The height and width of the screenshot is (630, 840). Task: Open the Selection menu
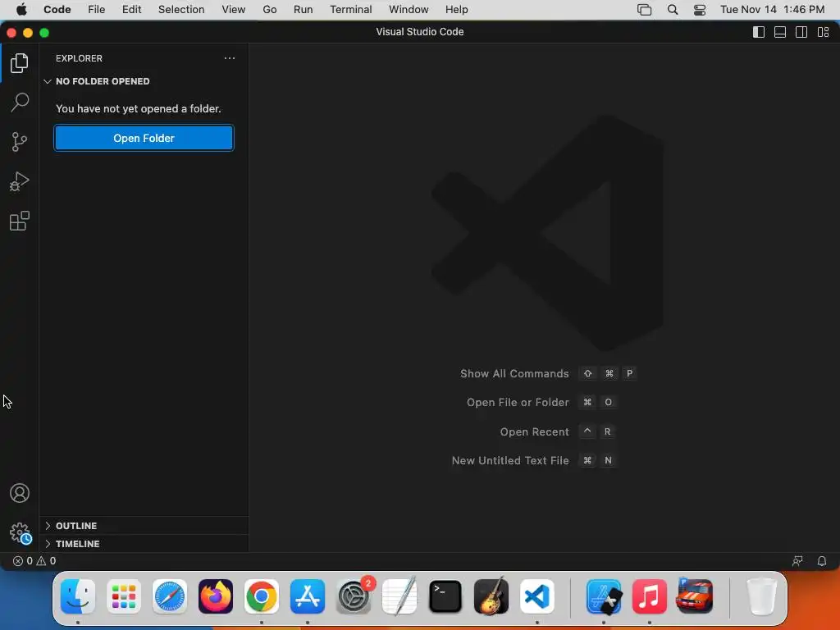point(181,10)
